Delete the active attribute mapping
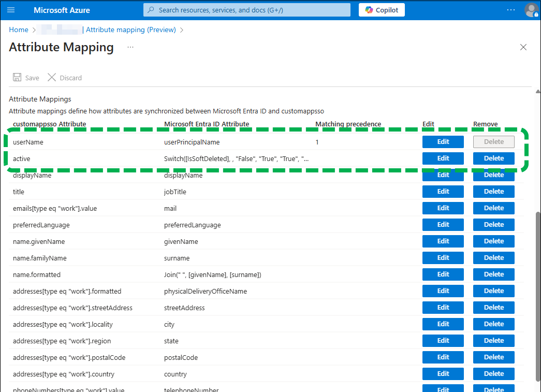 pyautogui.click(x=493, y=158)
